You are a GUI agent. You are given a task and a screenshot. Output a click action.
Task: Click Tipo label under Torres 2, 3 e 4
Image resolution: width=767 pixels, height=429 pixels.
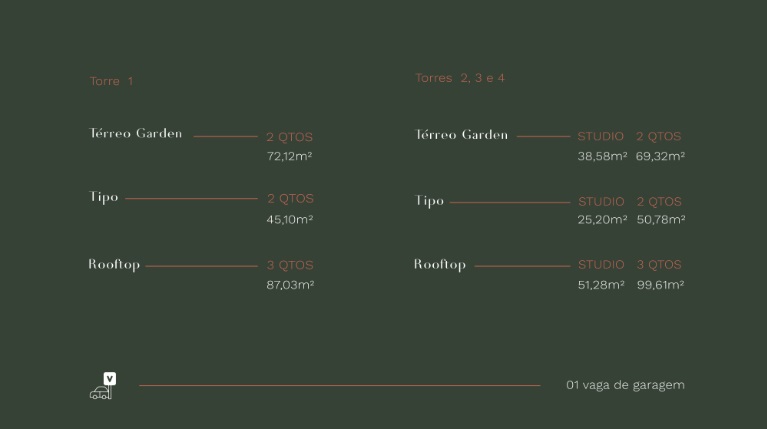(429, 201)
